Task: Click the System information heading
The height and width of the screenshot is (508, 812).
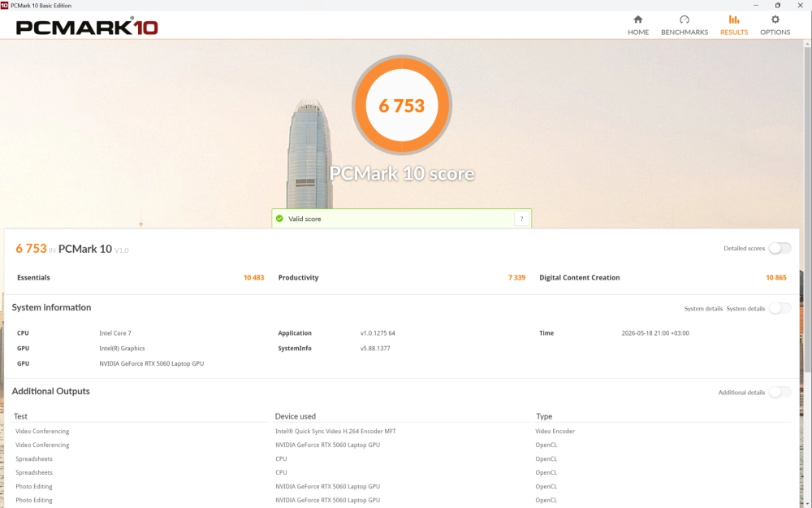Action: tap(51, 307)
